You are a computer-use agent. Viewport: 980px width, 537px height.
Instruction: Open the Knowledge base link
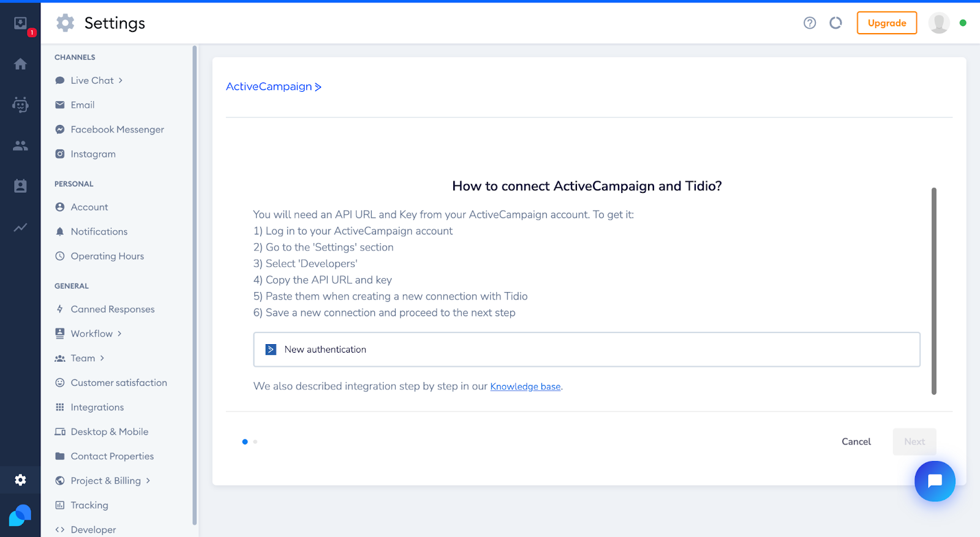[525, 386]
